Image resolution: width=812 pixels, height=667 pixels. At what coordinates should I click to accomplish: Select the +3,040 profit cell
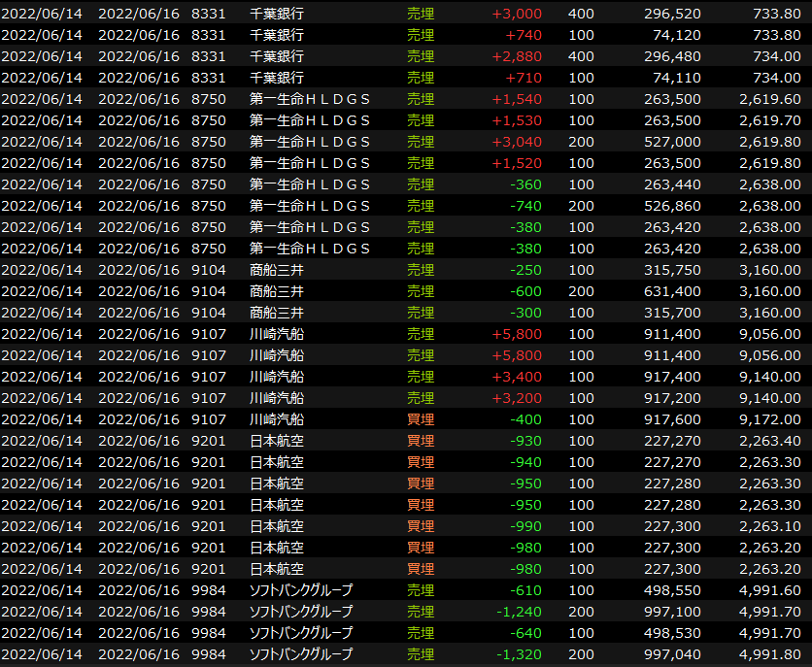pos(517,142)
